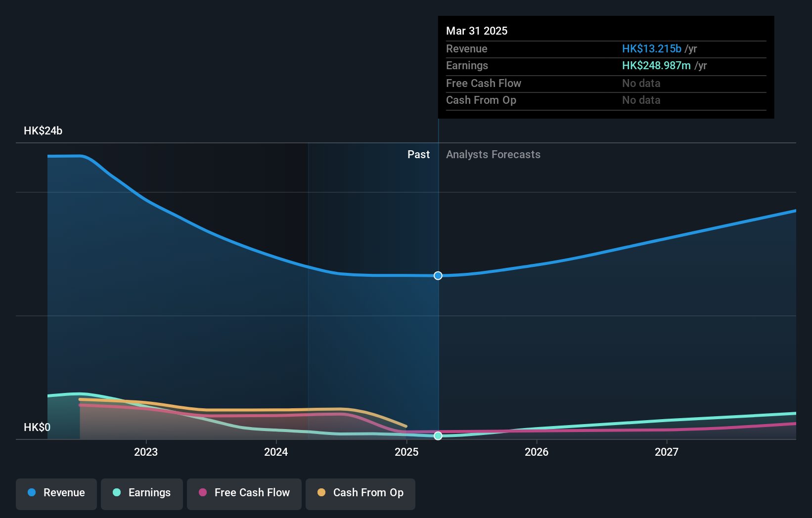Click the Earnings row label in tooltip
The image size is (812, 518).
467,66
